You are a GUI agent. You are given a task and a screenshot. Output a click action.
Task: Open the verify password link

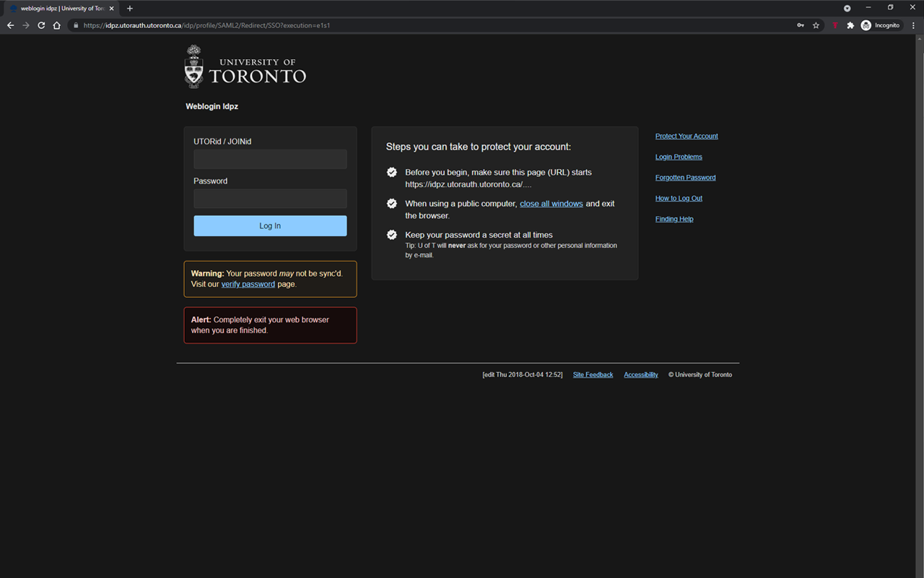[x=248, y=285]
